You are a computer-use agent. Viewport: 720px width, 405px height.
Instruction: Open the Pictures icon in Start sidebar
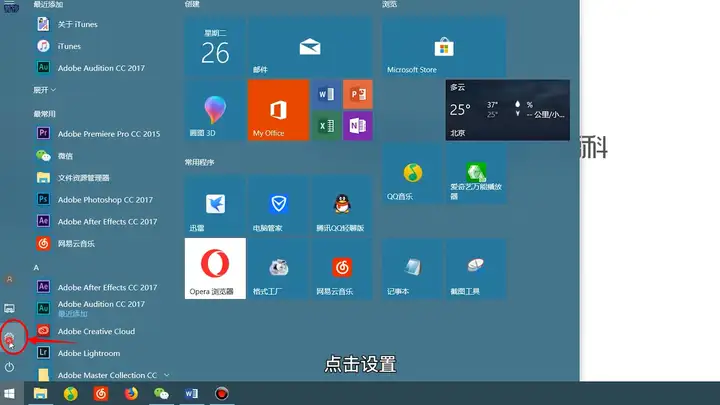click(9, 308)
